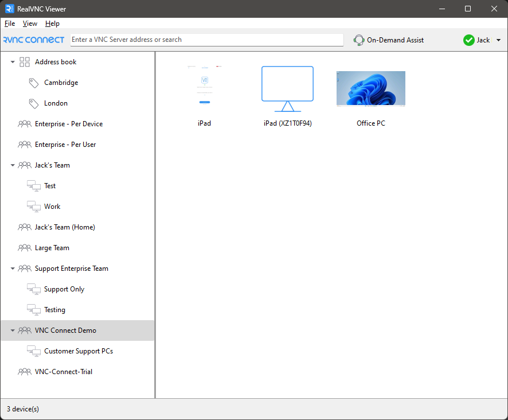Screen dimensions: 508x420
Task: Click the computers icon beside Work
Action: pos(34,207)
